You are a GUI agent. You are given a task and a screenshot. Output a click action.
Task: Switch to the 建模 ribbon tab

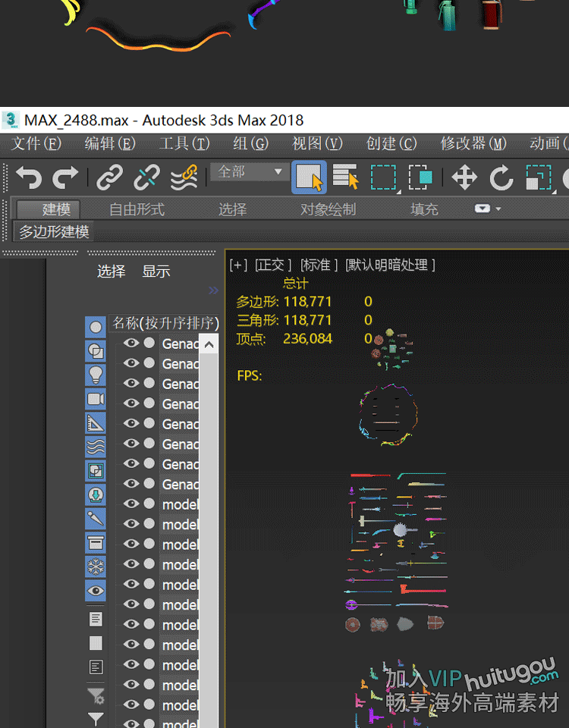click(49, 209)
